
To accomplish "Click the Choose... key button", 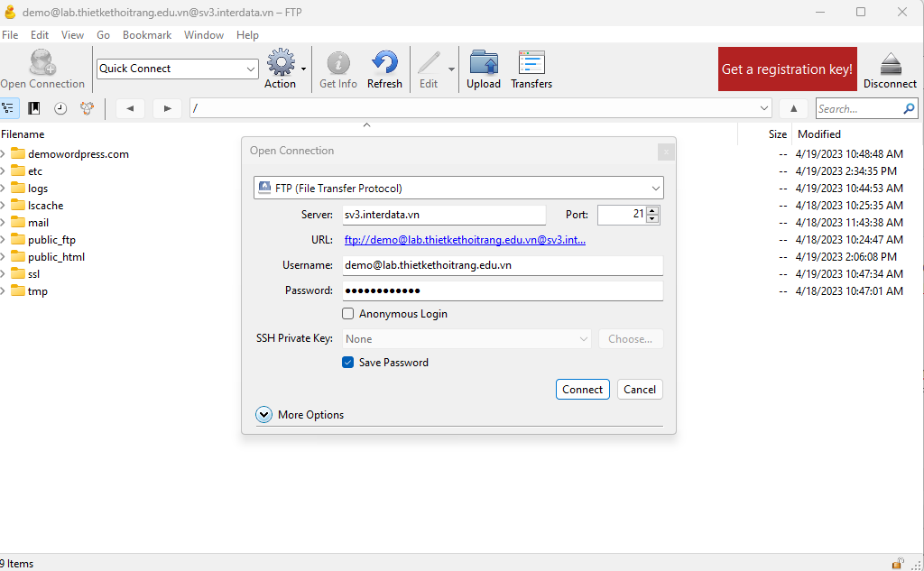I will coord(631,339).
